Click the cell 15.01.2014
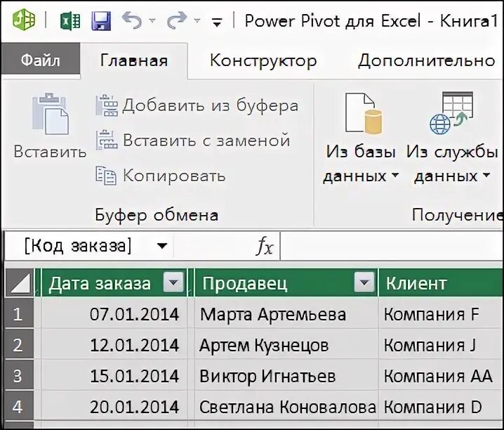 (114, 375)
